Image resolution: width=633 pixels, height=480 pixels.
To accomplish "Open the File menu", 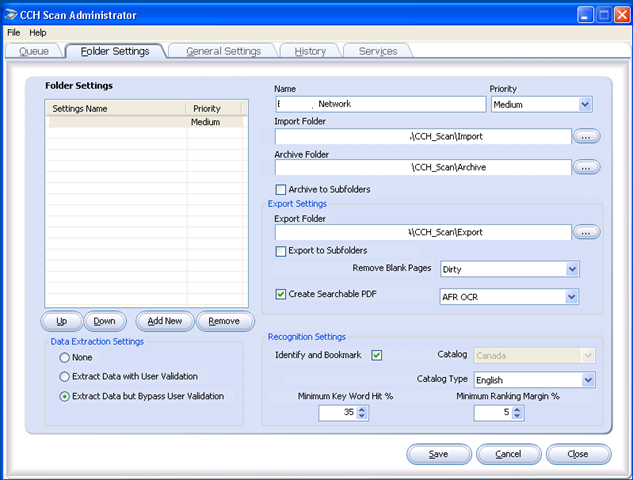I will pos(14,33).
